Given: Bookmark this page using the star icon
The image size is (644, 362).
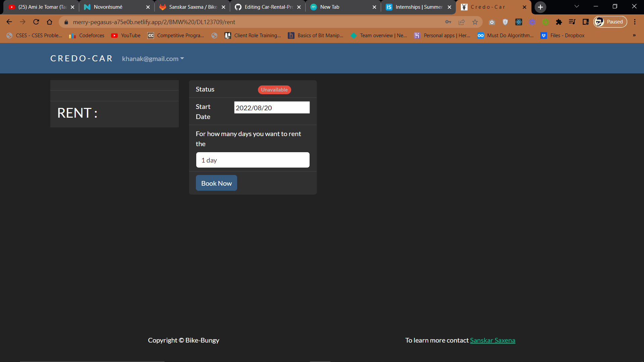Looking at the screenshot, I should point(475,22).
